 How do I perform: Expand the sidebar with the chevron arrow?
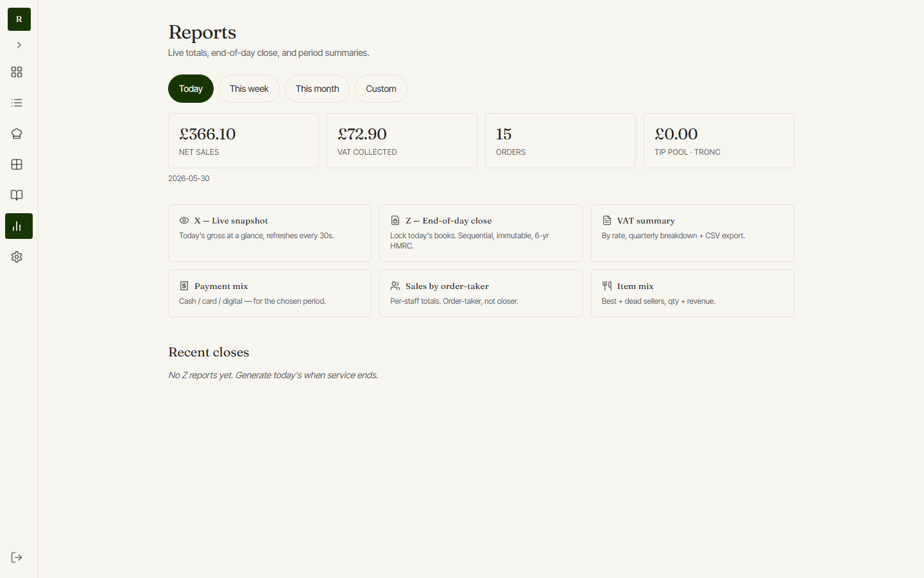coord(19,45)
